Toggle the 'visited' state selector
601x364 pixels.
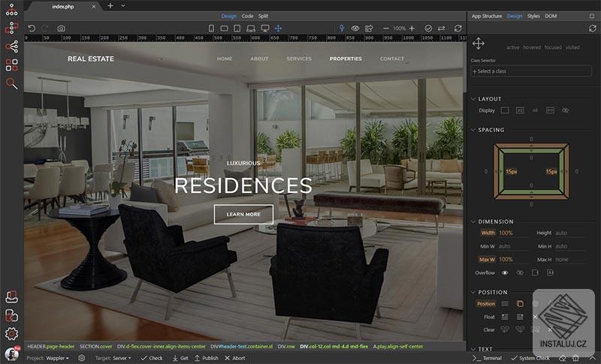tap(572, 47)
